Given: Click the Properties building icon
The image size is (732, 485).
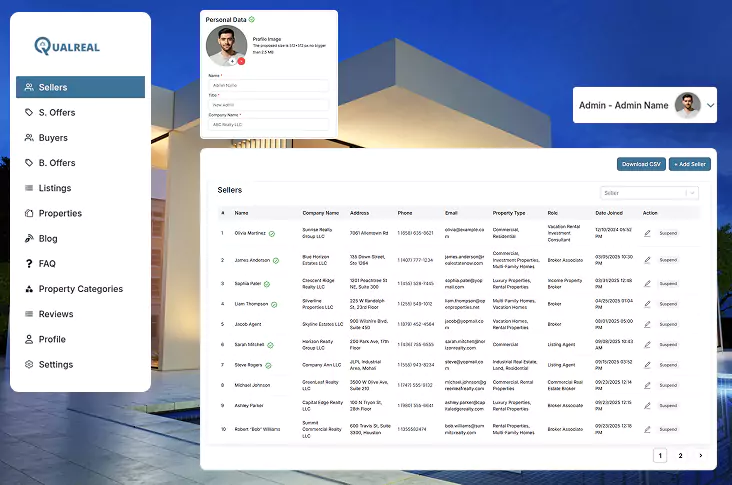Looking at the screenshot, I should (29, 213).
